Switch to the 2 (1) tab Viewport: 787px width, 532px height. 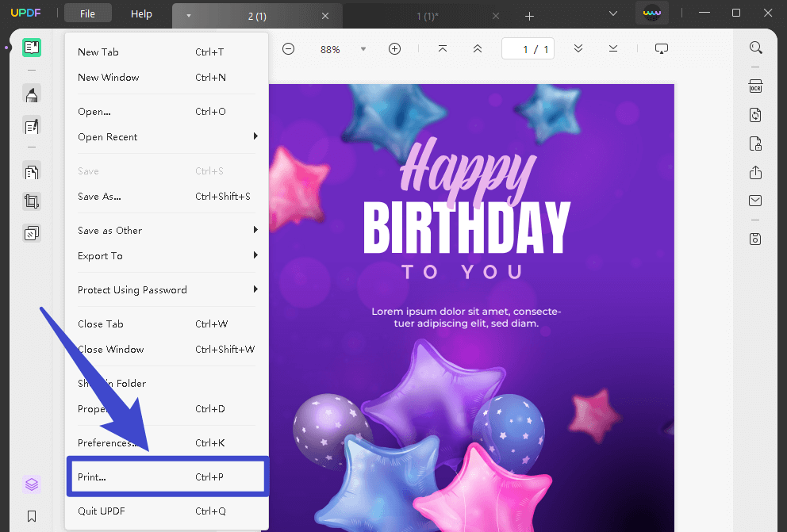pyautogui.click(x=257, y=16)
